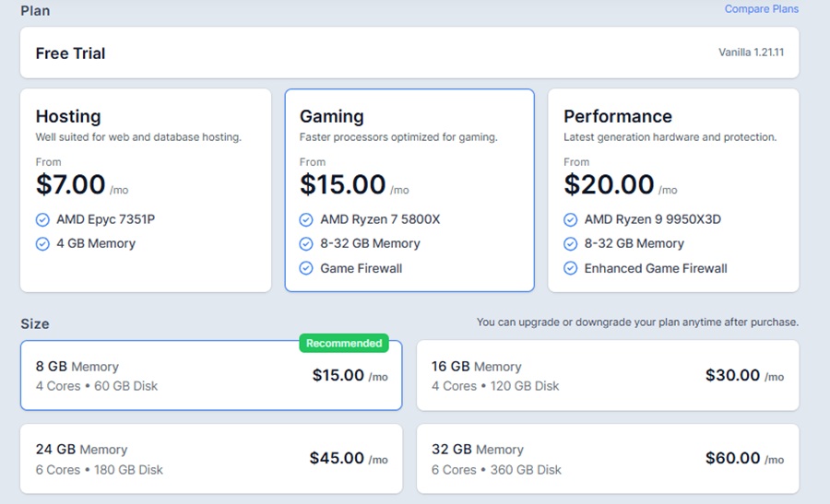The width and height of the screenshot is (830, 504).
Task: Click checkmark icon beside AMD Ryzen 9 9950X3D
Action: pos(571,220)
